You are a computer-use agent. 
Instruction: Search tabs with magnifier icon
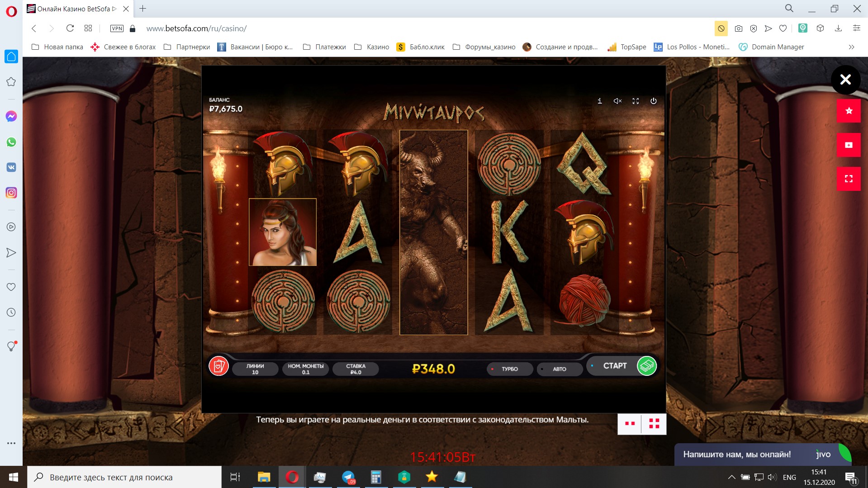coord(789,9)
